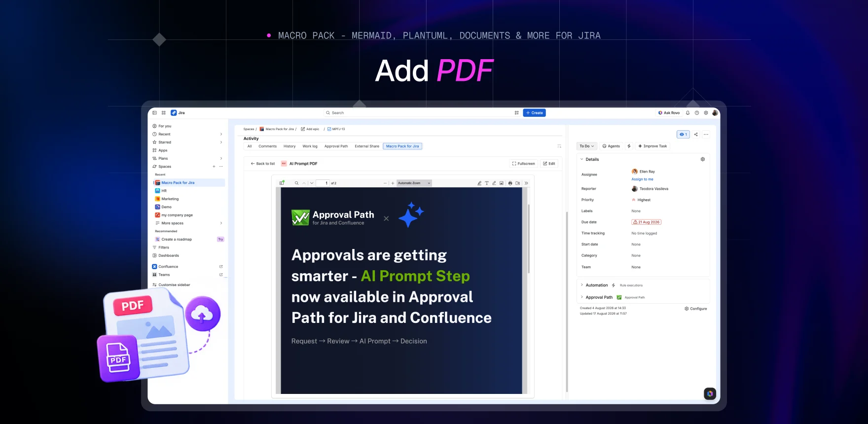This screenshot has width=868, height=424.
Task: Select the External Share tab
Action: [367, 146]
